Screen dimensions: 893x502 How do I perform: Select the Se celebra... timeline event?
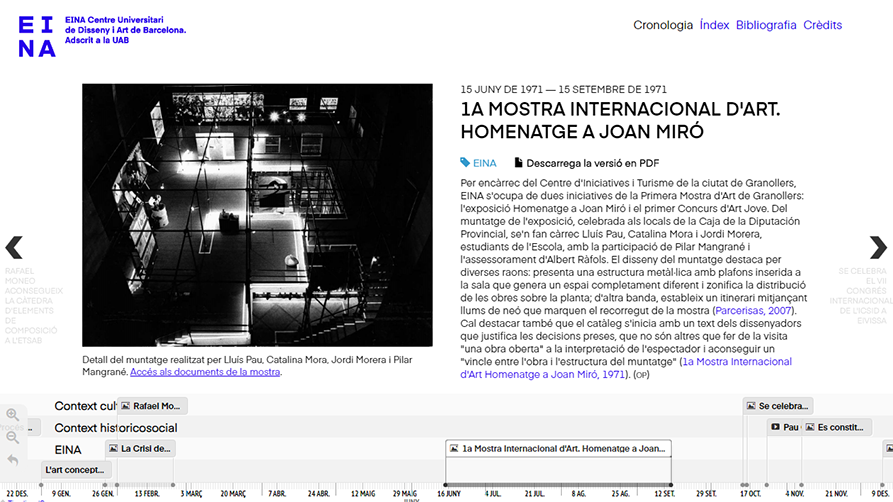coord(778,406)
